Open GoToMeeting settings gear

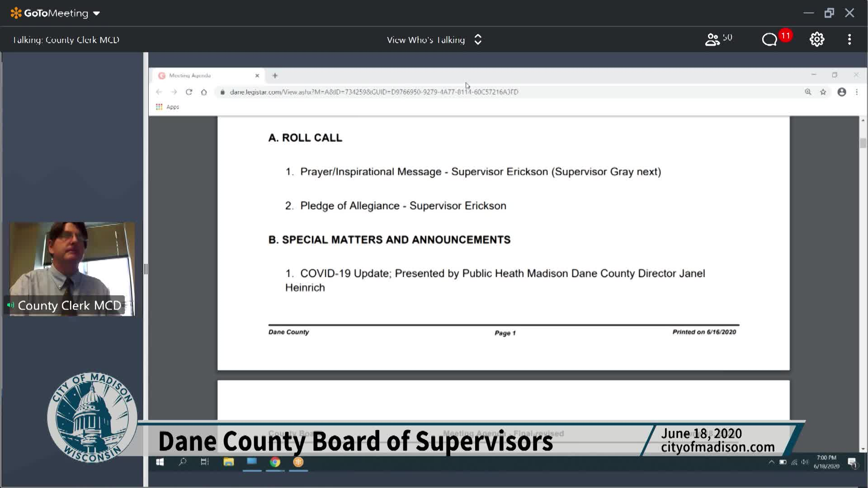(x=817, y=39)
